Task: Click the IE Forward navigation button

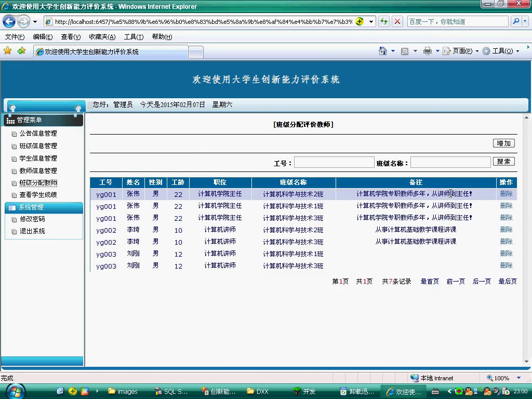Action: tap(23, 22)
